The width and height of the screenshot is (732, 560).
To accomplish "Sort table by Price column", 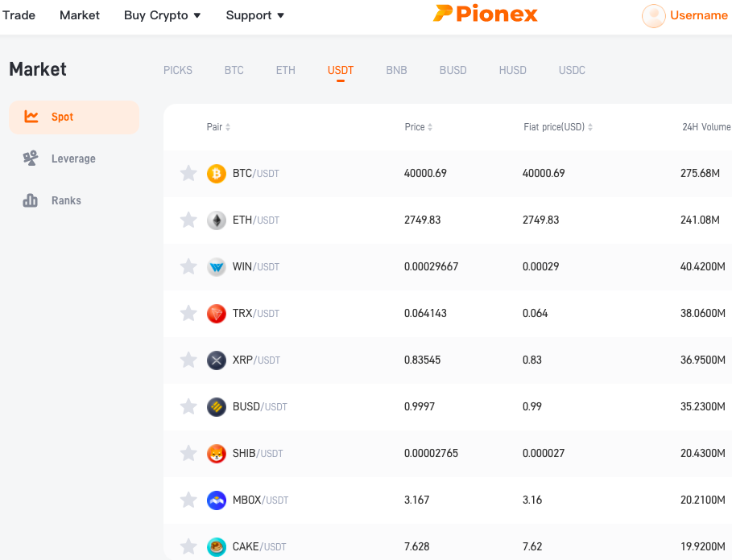I will click(418, 127).
